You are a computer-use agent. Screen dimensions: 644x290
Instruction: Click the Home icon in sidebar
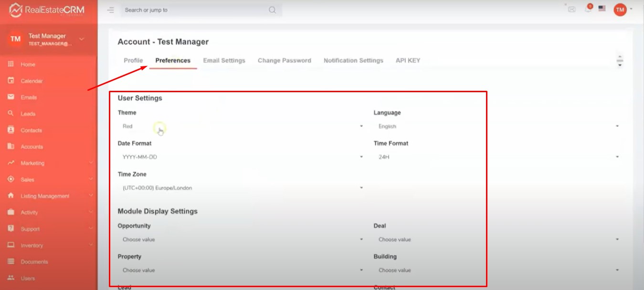(11, 64)
